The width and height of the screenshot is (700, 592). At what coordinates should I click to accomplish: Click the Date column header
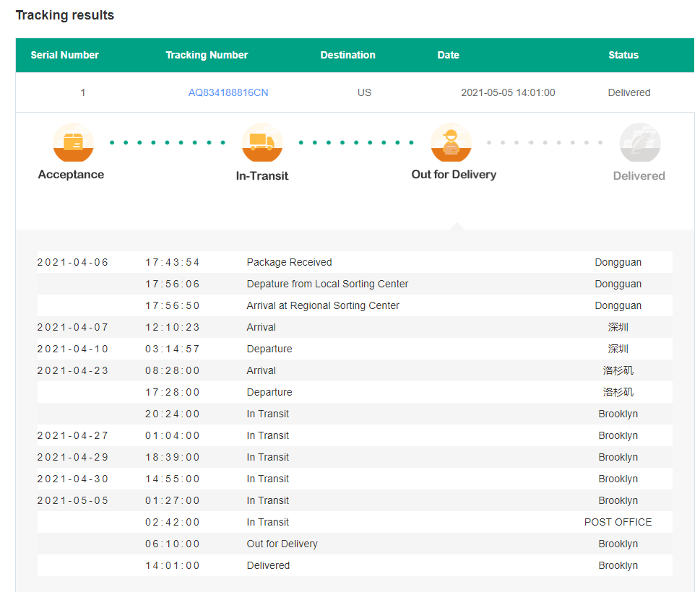[x=448, y=55]
